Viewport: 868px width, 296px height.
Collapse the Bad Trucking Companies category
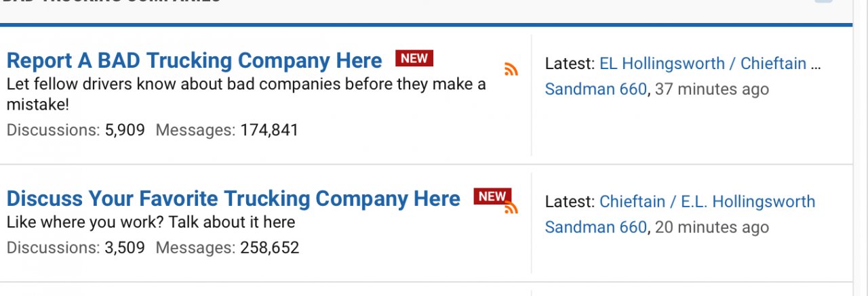pos(823,2)
